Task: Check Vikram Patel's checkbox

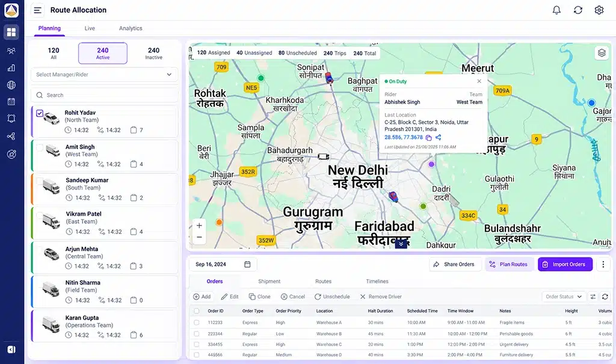Action: pos(40,215)
